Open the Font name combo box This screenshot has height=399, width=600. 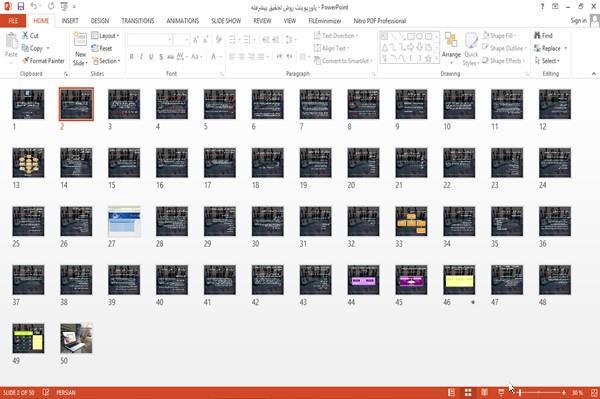pos(149,40)
